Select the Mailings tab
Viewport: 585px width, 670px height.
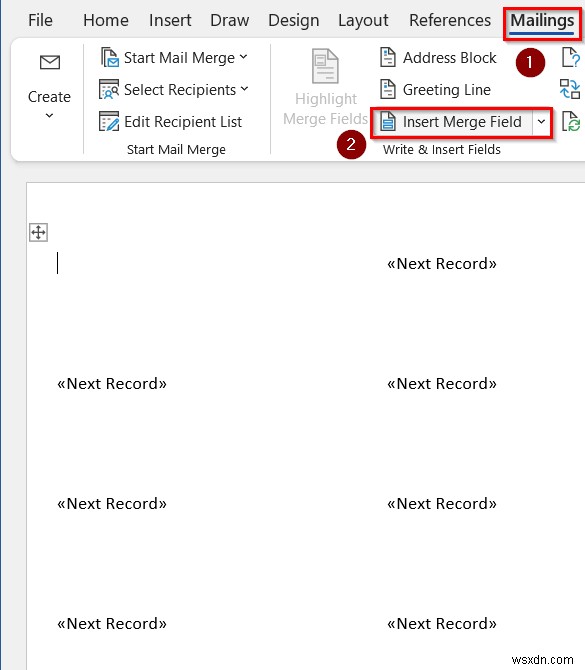(x=542, y=21)
